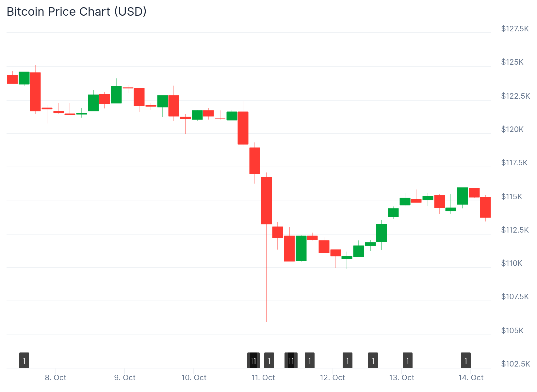Click the Bitcoin Price Chart (USD) title
The height and width of the screenshot is (392, 537).
(77, 12)
